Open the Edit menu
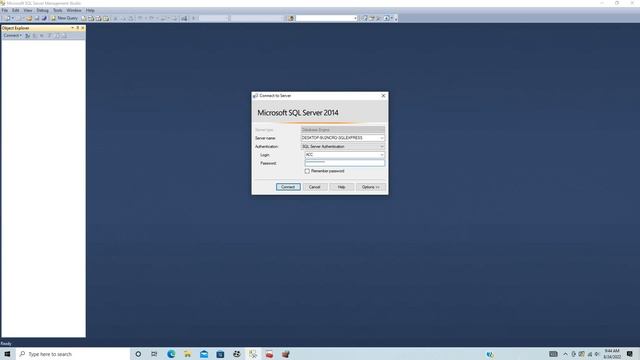The height and width of the screenshot is (360, 640). [x=16, y=10]
